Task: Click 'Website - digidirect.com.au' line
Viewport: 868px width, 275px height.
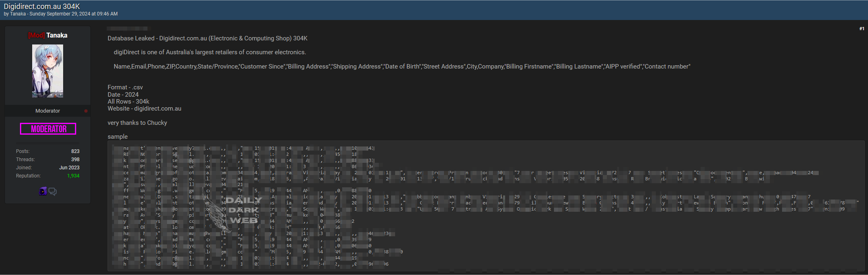Action: tap(144, 109)
